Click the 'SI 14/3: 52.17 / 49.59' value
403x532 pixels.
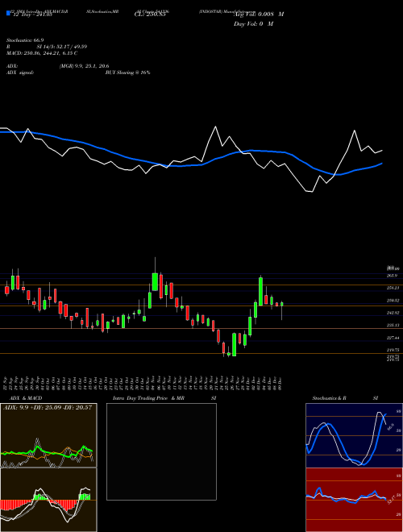point(62,47)
